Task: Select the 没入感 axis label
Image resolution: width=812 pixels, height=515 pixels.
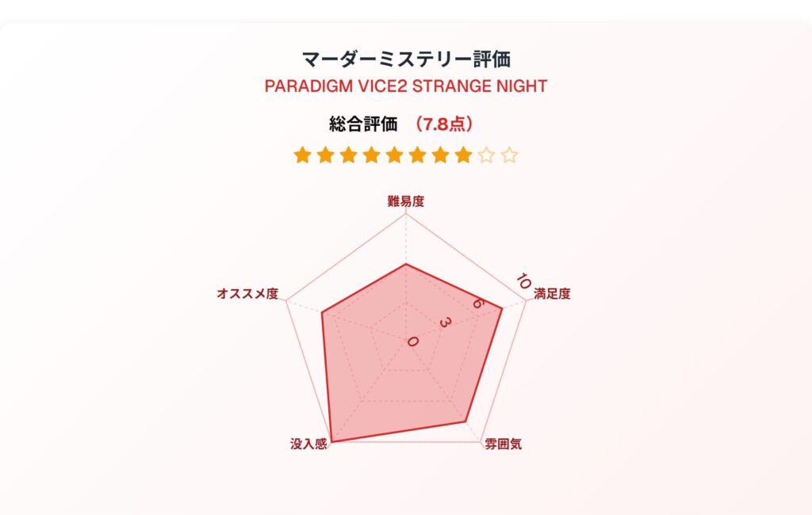Action: click(x=308, y=444)
